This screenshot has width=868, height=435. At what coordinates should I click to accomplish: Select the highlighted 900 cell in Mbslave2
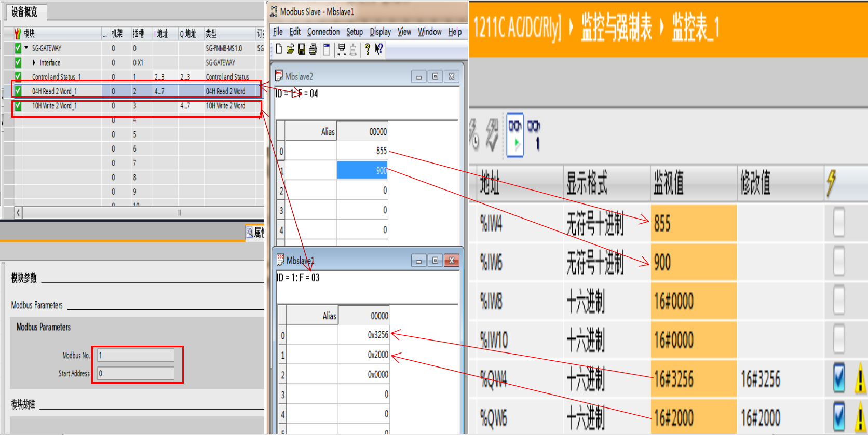tap(362, 170)
